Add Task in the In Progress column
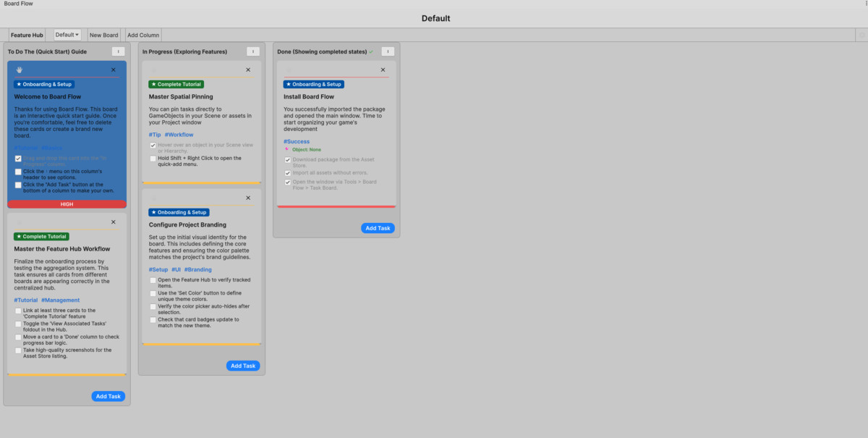Viewport: 868px width, 438px height. coord(243,366)
